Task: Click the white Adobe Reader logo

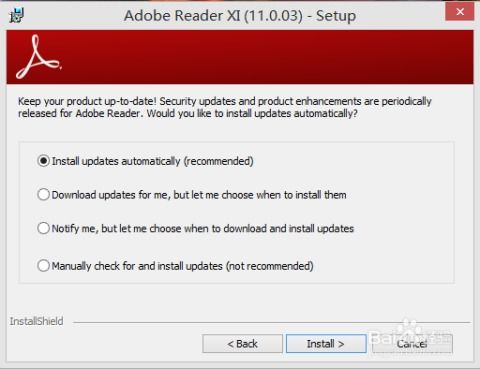Action: [x=39, y=57]
